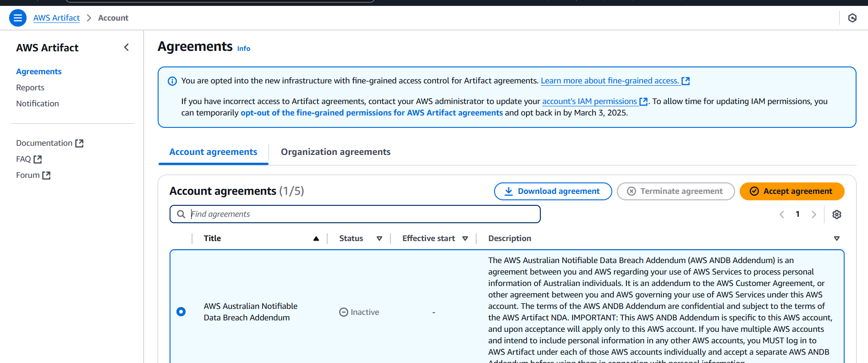Click the search magnifier icon in Find agreements
Image resolution: width=868 pixels, height=363 pixels.
click(x=181, y=214)
